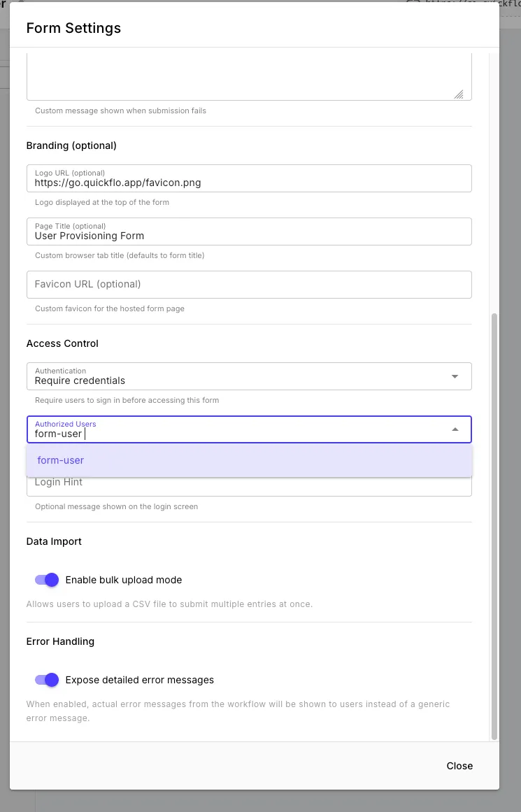Click the Form Settings title
The image size is (521, 812).
pyautogui.click(x=73, y=28)
